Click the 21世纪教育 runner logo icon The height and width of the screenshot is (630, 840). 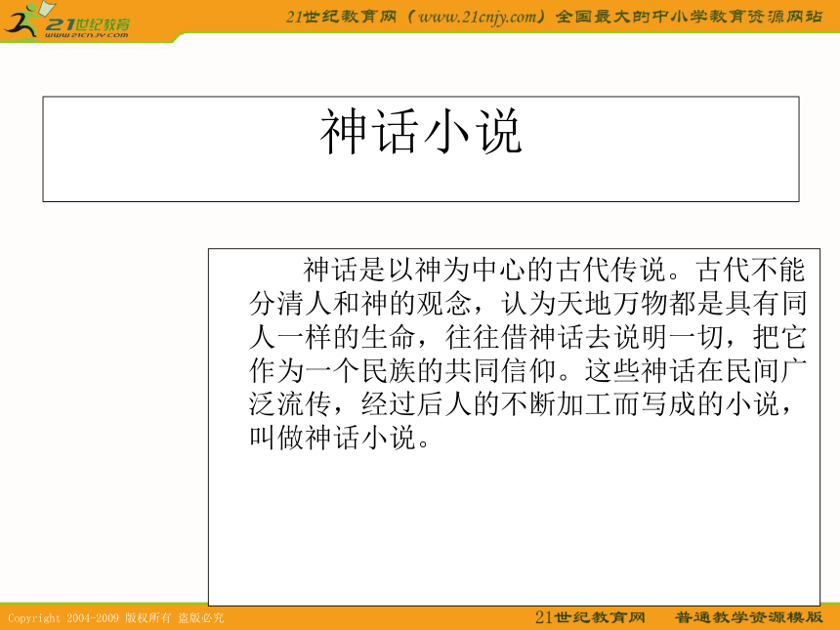pyautogui.click(x=29, y=20)
